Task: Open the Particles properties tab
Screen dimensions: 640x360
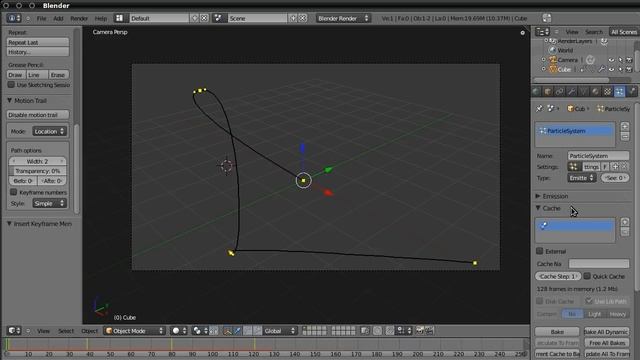Action: click(619, 92)
